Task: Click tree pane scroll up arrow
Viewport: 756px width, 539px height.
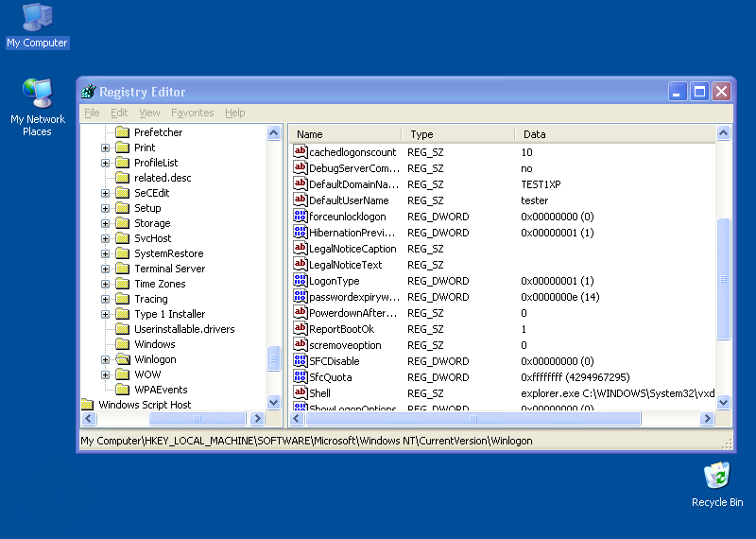Action: point(273,132)
